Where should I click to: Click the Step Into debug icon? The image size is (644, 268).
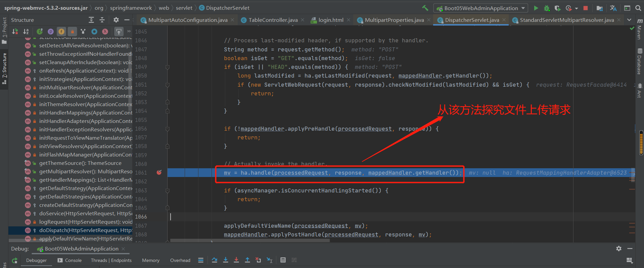(226, 260)
